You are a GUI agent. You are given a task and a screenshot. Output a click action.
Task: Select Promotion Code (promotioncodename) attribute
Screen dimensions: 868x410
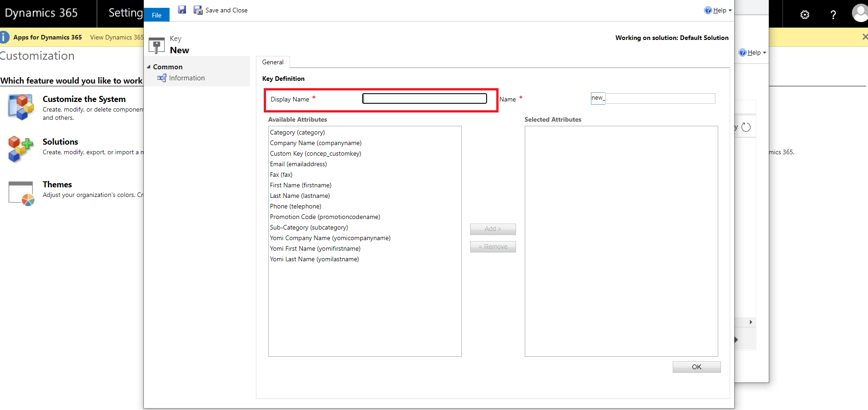325,217
